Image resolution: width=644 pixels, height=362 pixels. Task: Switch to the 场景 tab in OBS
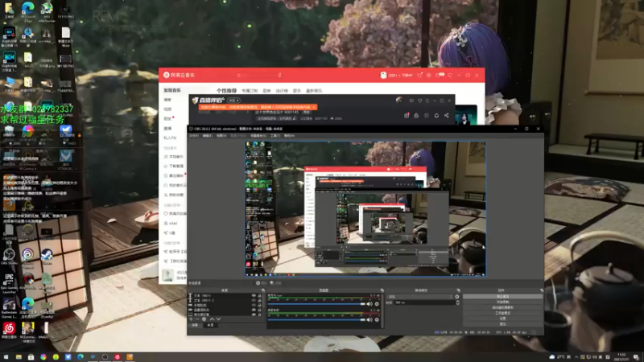click(x=195, y=325)
